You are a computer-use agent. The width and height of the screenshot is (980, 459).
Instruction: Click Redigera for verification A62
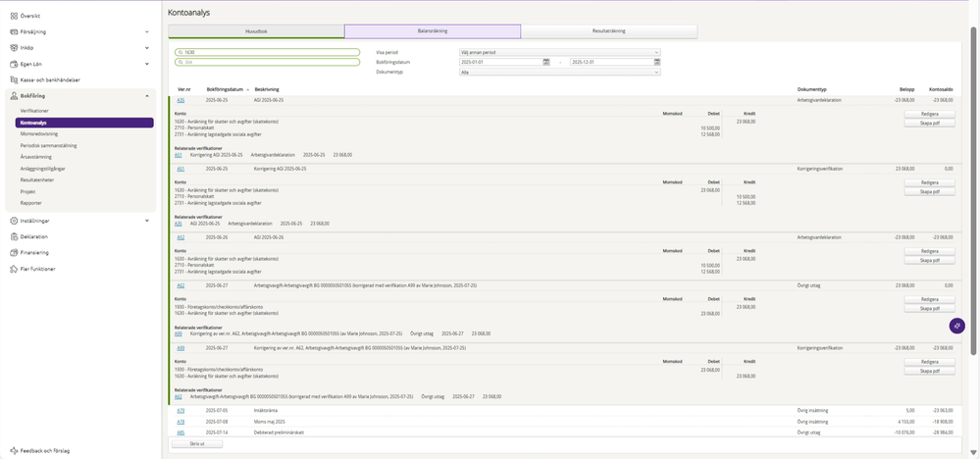tap(929, 300)
